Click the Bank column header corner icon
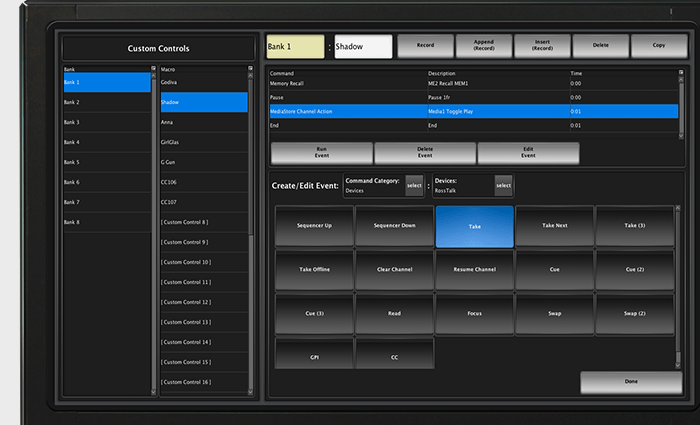 coord(152,69)
